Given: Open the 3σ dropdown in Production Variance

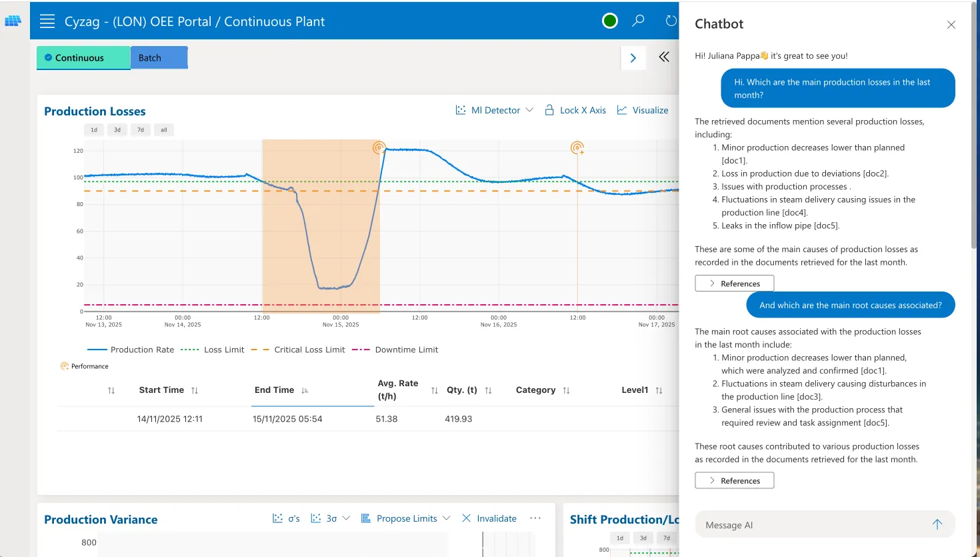Looking at the screenshot, I should 331,518.
